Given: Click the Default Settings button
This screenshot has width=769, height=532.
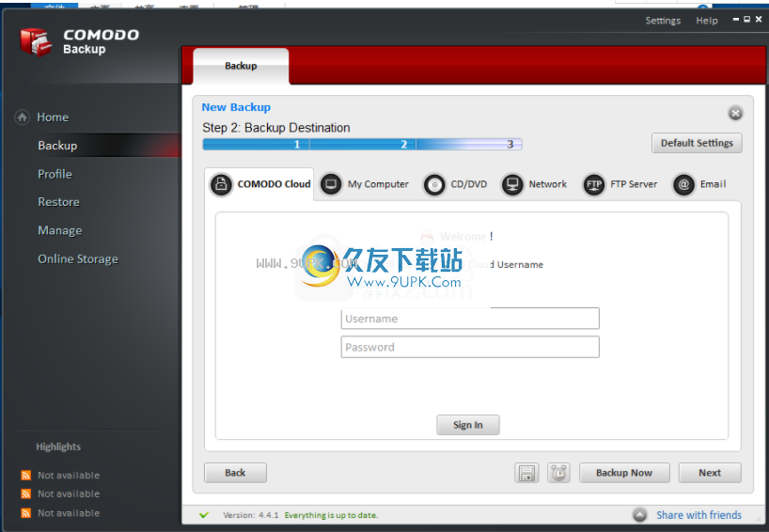Looking at the screenshot, I should pyautogui.click(x=697, y=143).
